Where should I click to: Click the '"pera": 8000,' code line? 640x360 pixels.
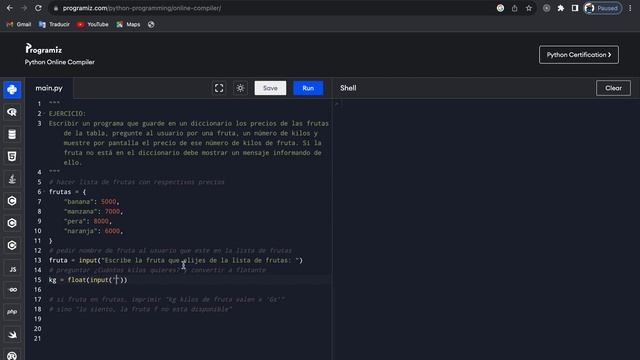88,221
